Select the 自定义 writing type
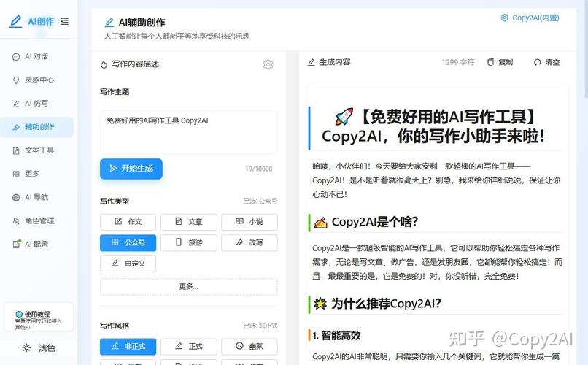This screenshot has height=365, width=588. click(128, 264)
